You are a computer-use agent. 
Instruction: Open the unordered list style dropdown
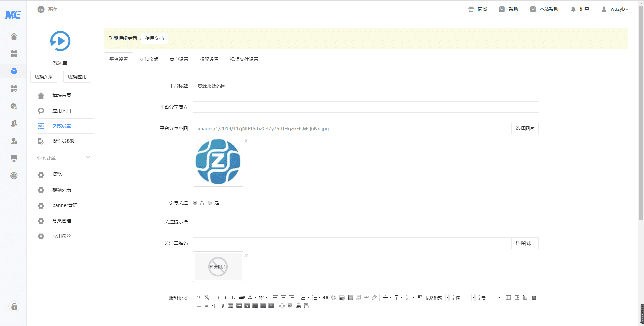click(x=319, y=297)
